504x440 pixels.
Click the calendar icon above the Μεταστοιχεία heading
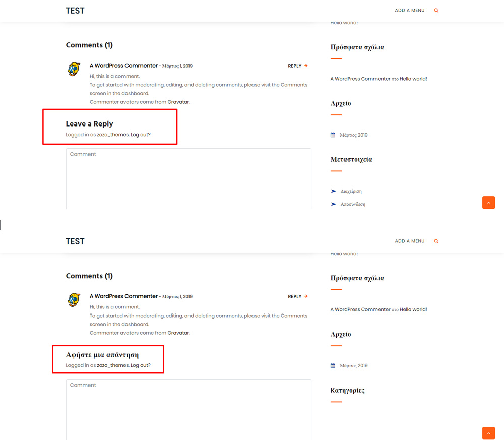(333, 135)
